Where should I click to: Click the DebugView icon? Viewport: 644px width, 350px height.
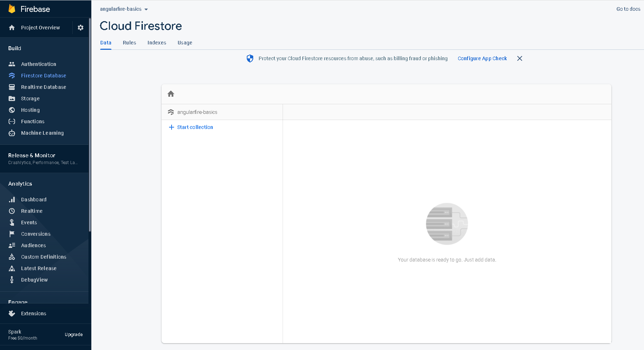pos(12,280)
